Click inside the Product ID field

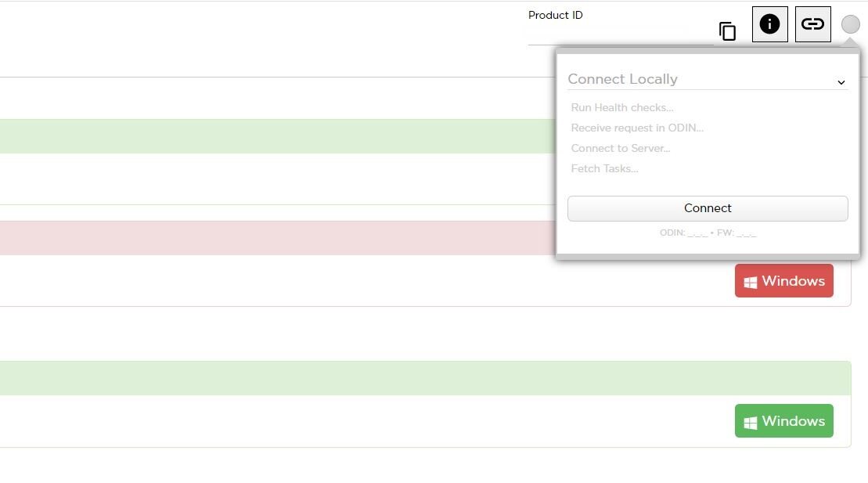(x=618, y=34)
